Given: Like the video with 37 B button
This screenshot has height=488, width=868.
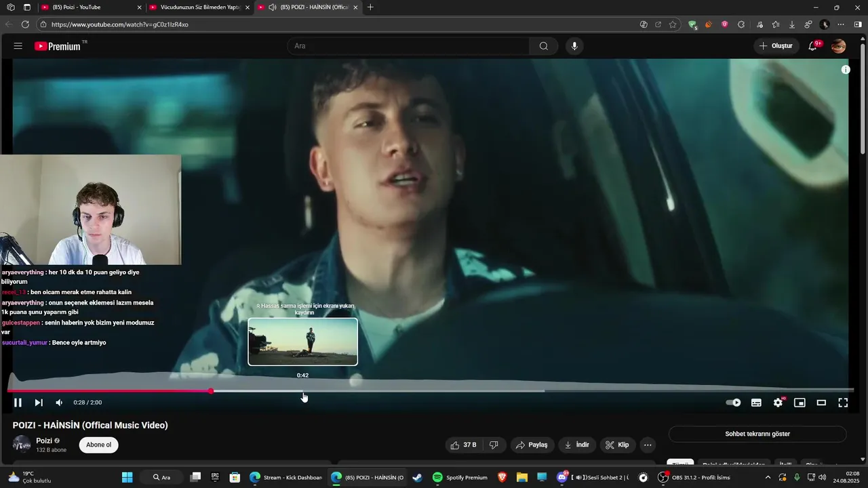Looking at the screenshot, I should (x=464, y=445).
